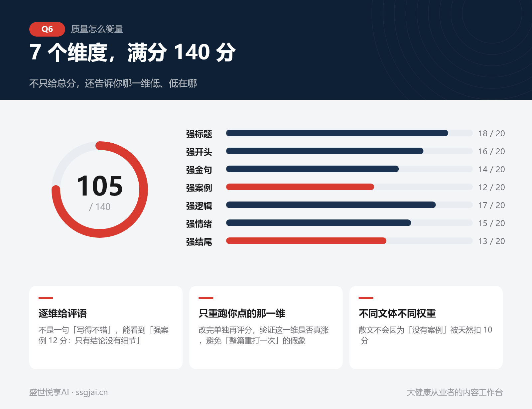The width and height of the screenshot is (532, 409).
Task: Click the card title 逐维给评语
Action: click(63, 313)
